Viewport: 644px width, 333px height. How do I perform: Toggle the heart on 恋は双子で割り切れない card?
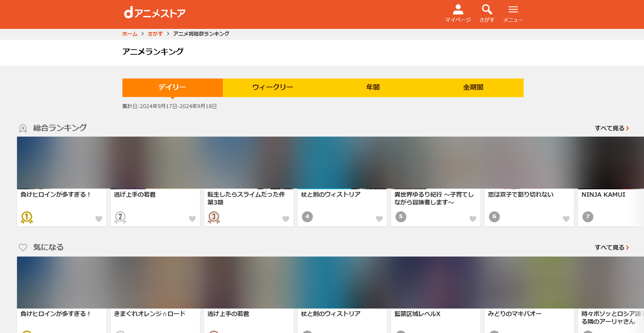pos(566,219)
